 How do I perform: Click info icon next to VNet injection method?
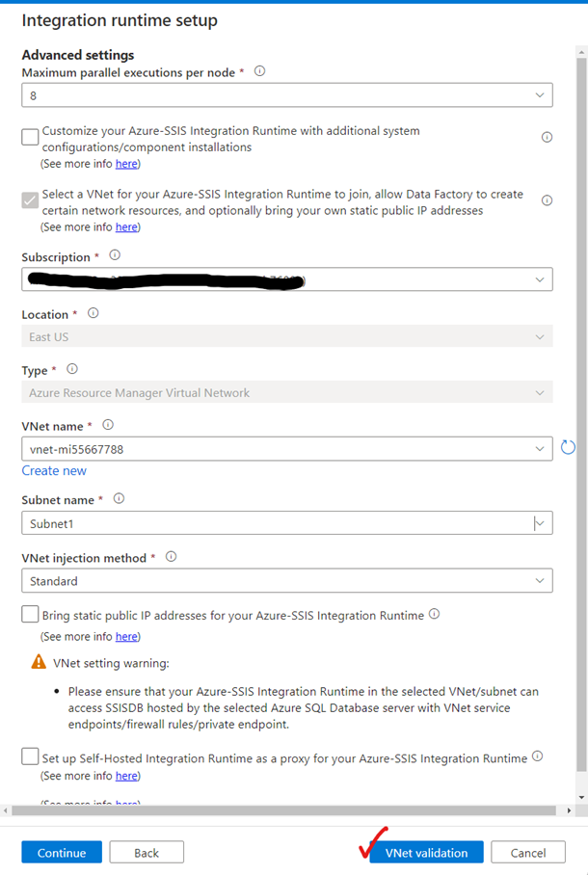pos(171,556)
